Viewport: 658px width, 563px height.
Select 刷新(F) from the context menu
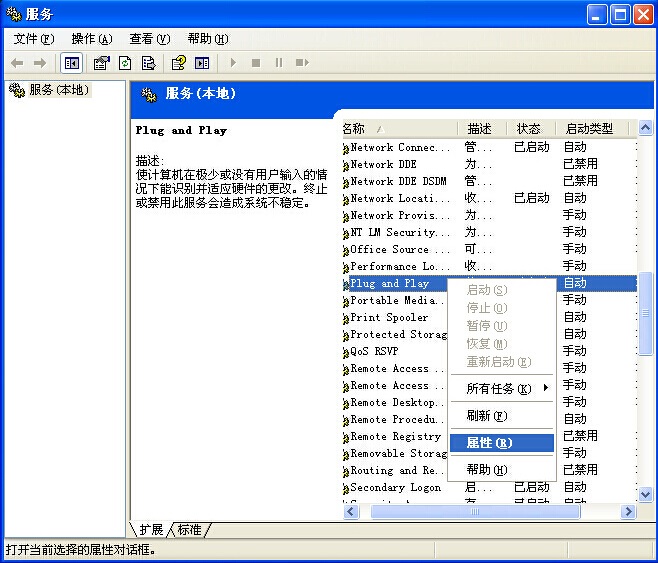(x=487, y=416)
